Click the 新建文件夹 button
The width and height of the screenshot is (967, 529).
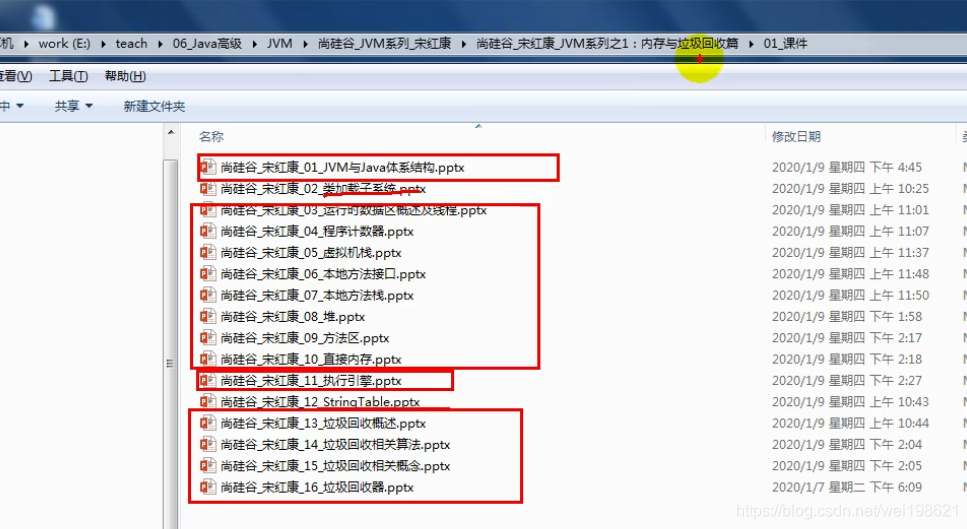point(154,106)
